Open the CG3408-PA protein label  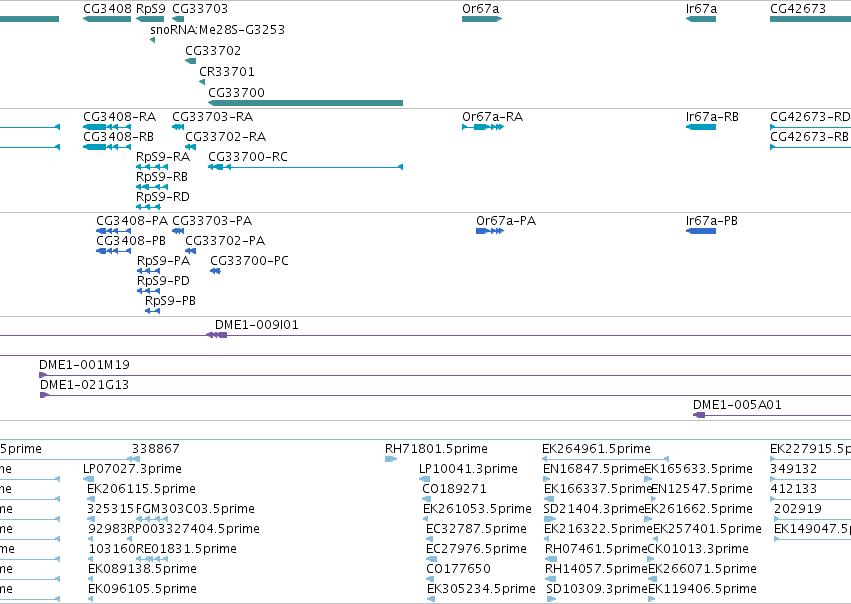click(x=132, y=221)
